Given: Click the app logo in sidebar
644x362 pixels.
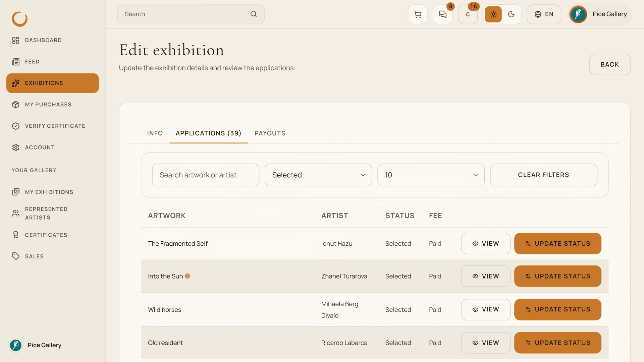Looking at the screenshot, I should coord(19,19).
